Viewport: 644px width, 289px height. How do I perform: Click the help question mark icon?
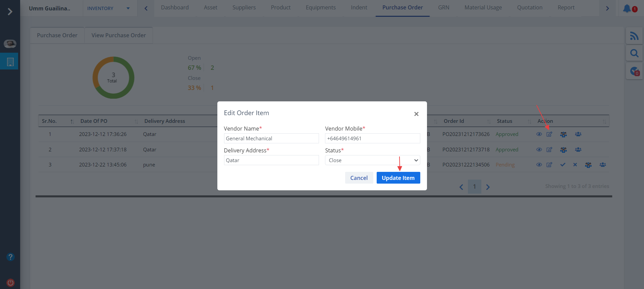[10, 257]
